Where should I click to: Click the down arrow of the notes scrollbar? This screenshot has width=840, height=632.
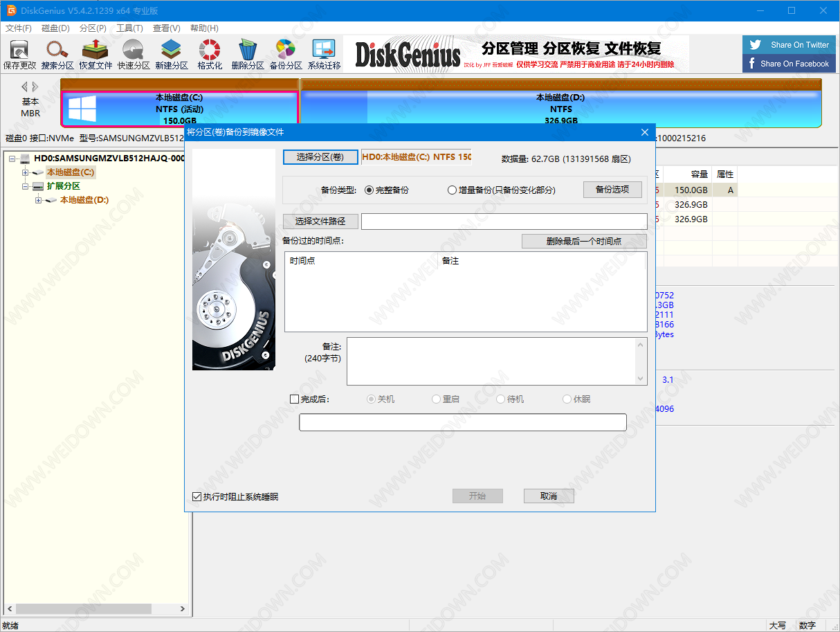[642, 379]
